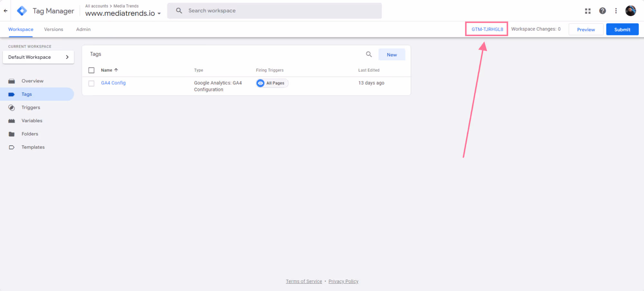The height and width of the screenshot is (291, 644).
Task: Select Tags in the sidebar
Action: [x=37, y=94]
